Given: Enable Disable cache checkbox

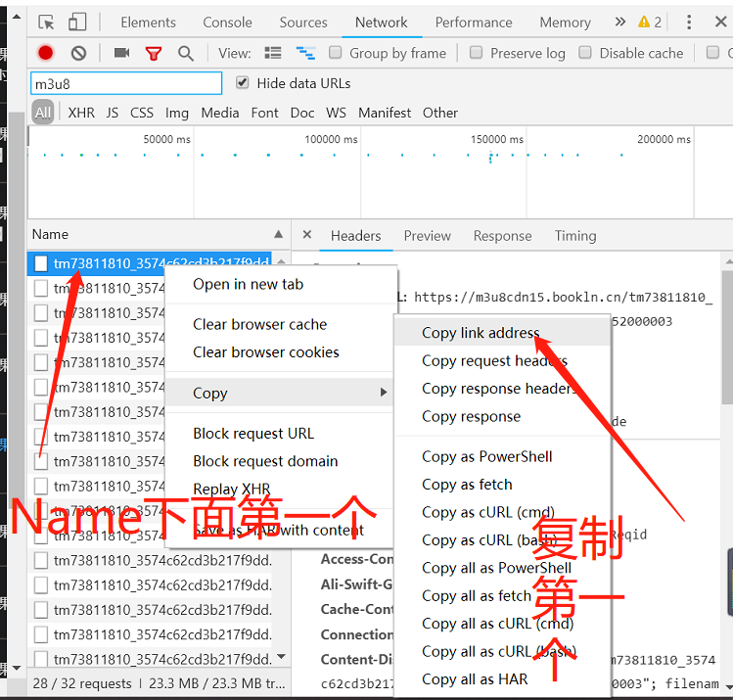Looking at the screenshot, I should tap(585, 52).
